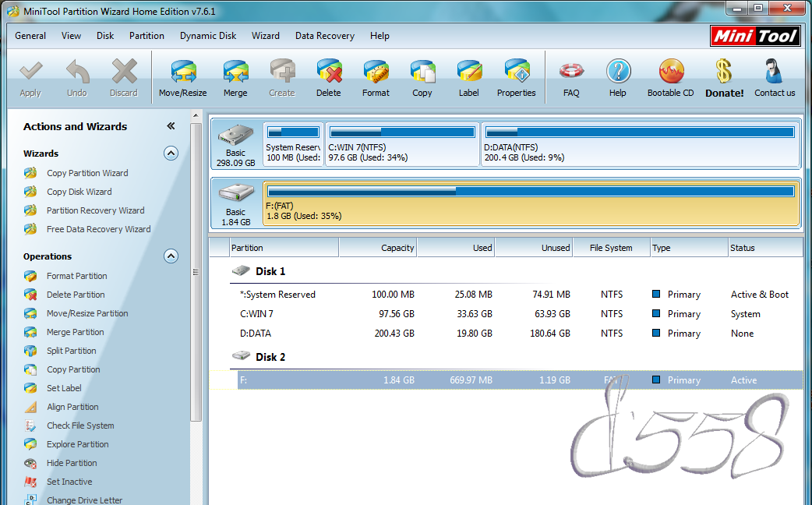The width and height of the screenshot is (812, 505).
Task: Open partition Properties from toolbar
Action: (517, 78)
